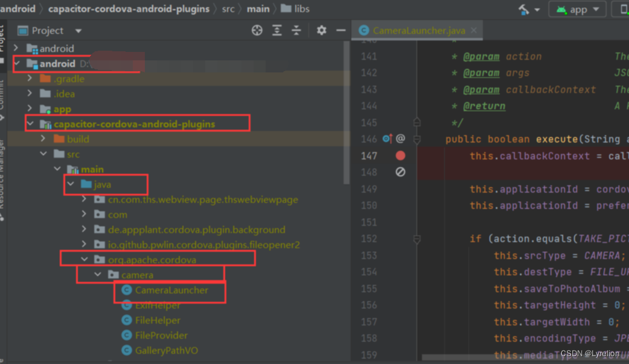Expand the build folder
Viewport: 629px width, 364px height.
click(43, 138)
